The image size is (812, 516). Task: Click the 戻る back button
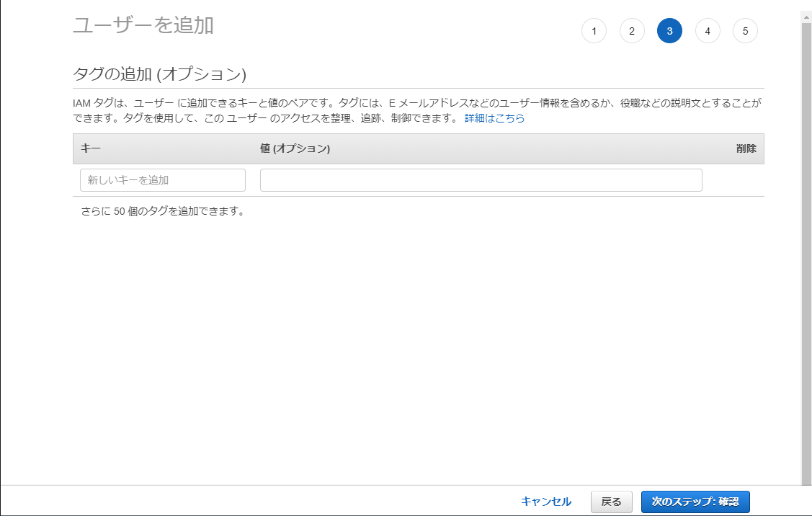click(611, 502)
